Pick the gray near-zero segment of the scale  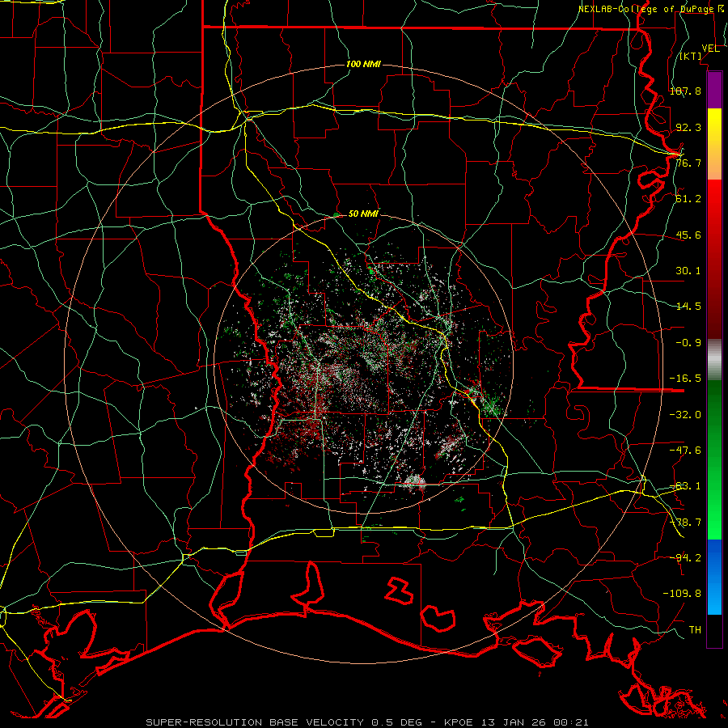[714, 360]
